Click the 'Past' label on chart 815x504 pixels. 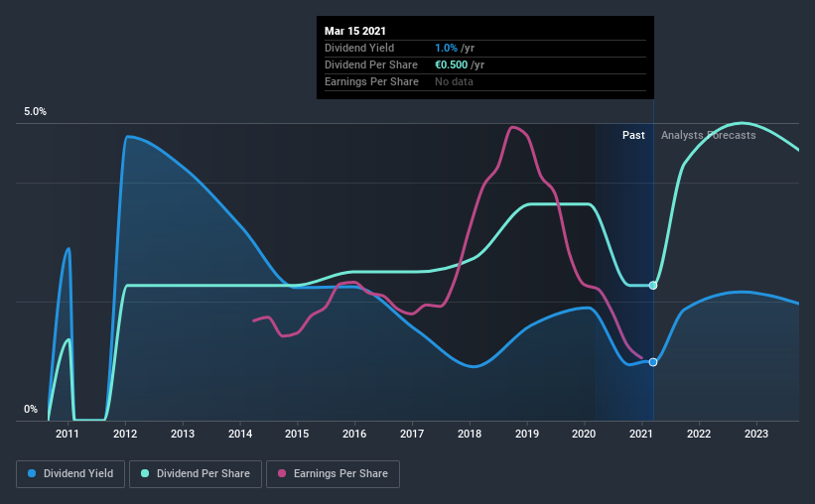633,135
